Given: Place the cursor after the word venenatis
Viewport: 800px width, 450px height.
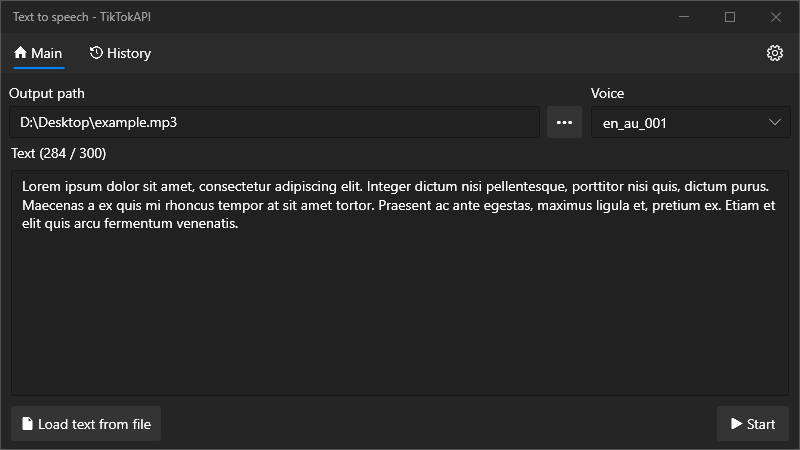Looking at the screenshot, I should coord(239,224).
